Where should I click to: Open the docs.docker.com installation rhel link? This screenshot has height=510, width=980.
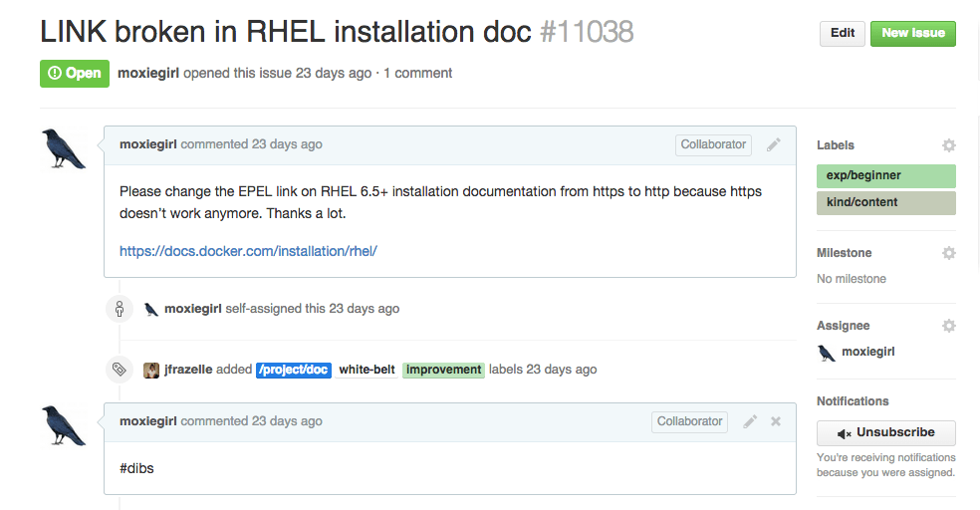point(248,251)
